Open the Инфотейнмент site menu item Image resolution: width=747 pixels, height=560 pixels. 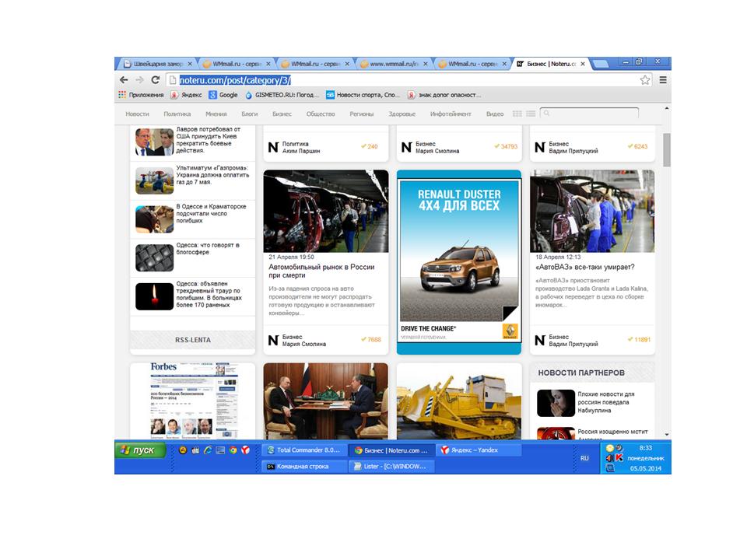[x=451, y=114]
